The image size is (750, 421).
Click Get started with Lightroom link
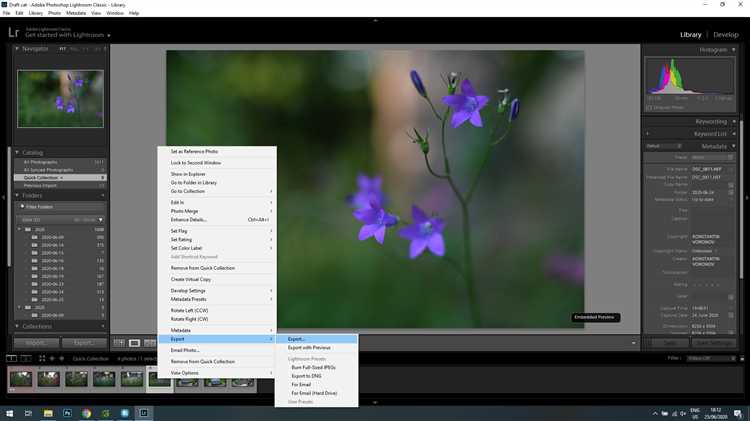pos(65,35)
